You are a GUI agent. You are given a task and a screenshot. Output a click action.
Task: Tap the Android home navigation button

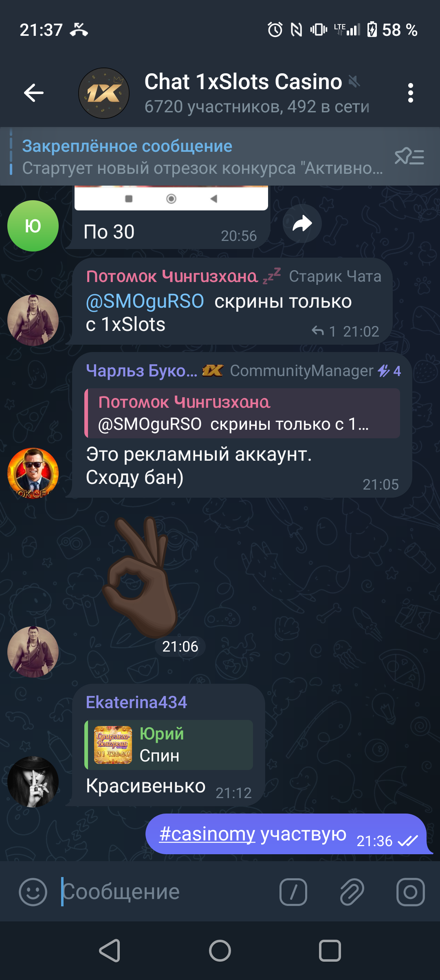click(x=220, y=951)
